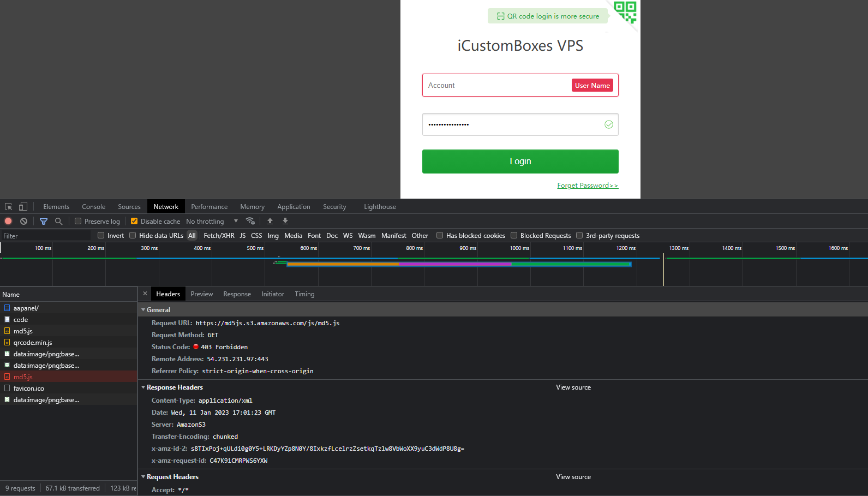
Task: Select the code request row
Action: pos(69,320)
